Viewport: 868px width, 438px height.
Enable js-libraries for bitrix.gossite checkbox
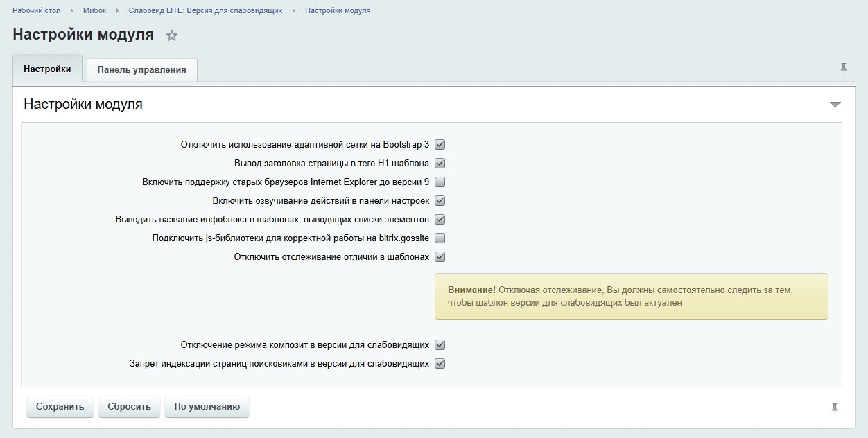[x=440, y=238]
